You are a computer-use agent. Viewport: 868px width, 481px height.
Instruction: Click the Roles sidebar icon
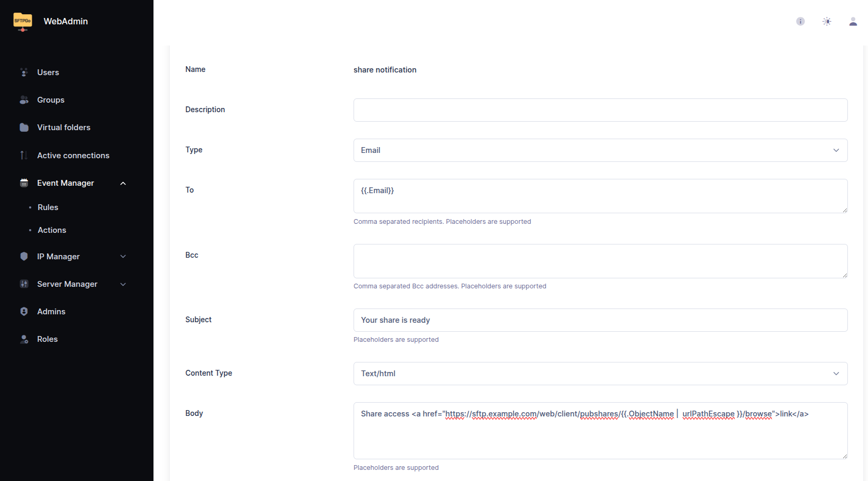24,339
